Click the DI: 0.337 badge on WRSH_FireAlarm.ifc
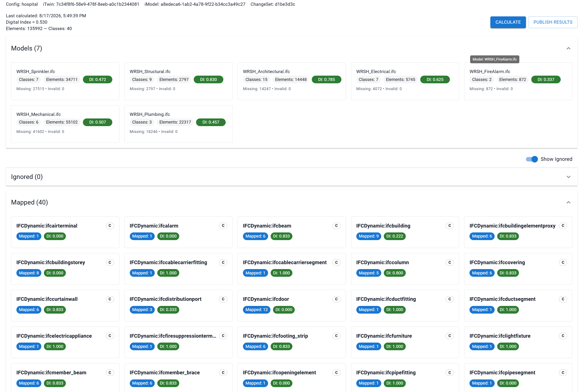 pos(546,79)
